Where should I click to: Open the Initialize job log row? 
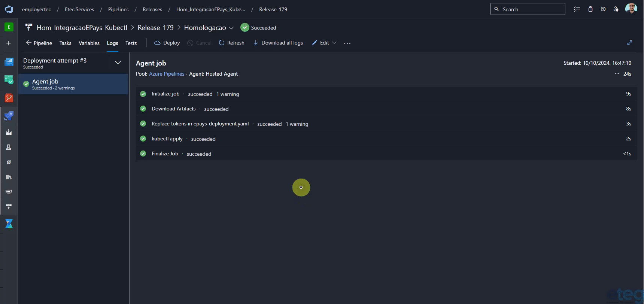386,94
